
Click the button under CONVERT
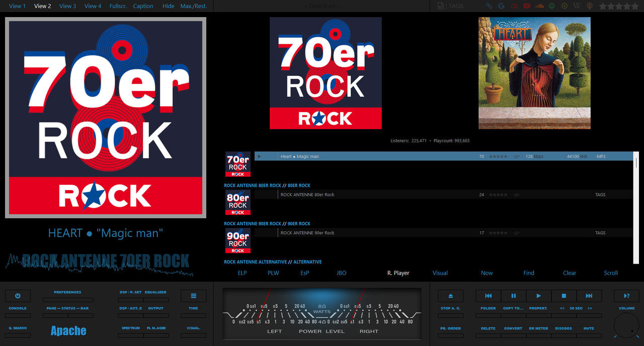(x=514, y=335)
